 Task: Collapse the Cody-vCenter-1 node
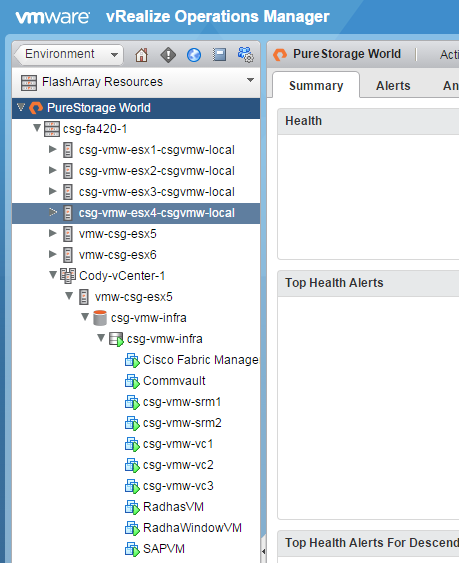53,275
